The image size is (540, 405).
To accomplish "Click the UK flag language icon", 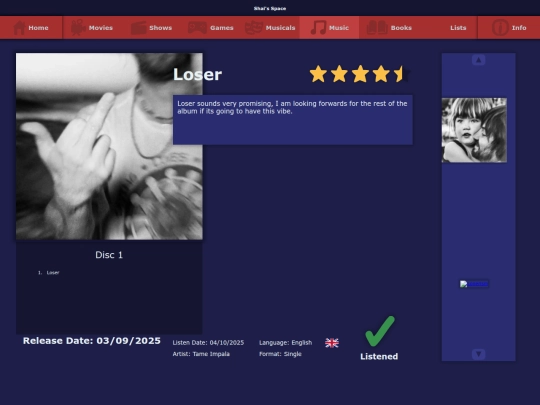I will [332, 343].
